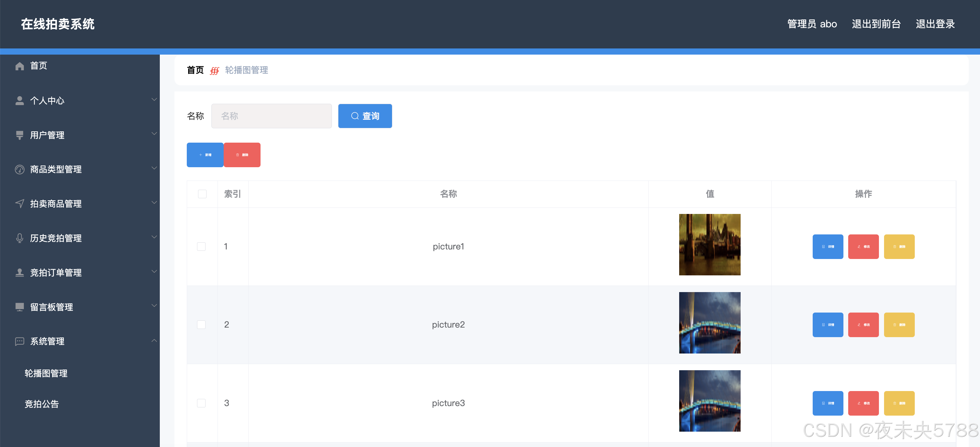Click the person icon next to 个人中心
The width and height of the screenshot is (980, 447).
(19, 101)
